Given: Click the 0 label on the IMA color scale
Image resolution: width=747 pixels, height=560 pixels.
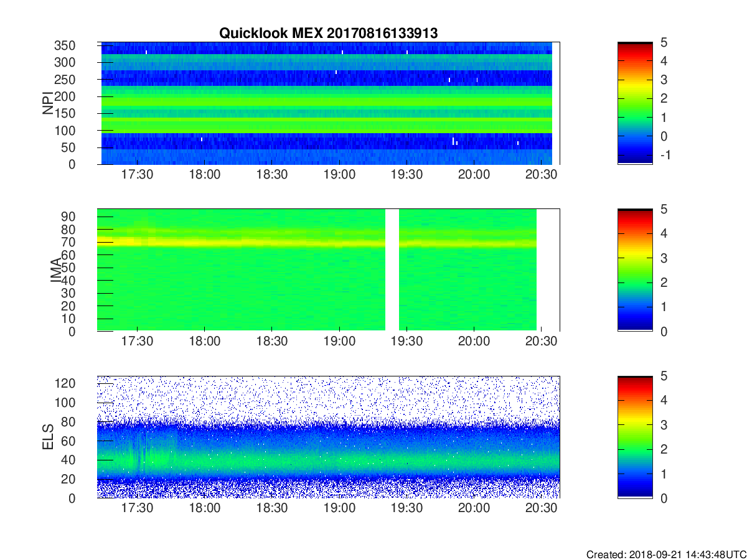Looking at the screenshot, I should pyautogui.click(x=664, y=331).
